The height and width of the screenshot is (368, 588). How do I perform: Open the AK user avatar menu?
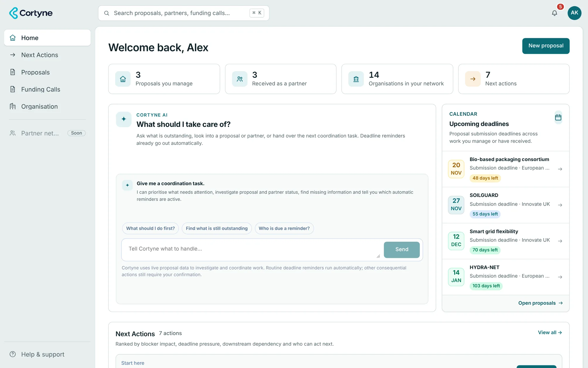coord(574,13)
